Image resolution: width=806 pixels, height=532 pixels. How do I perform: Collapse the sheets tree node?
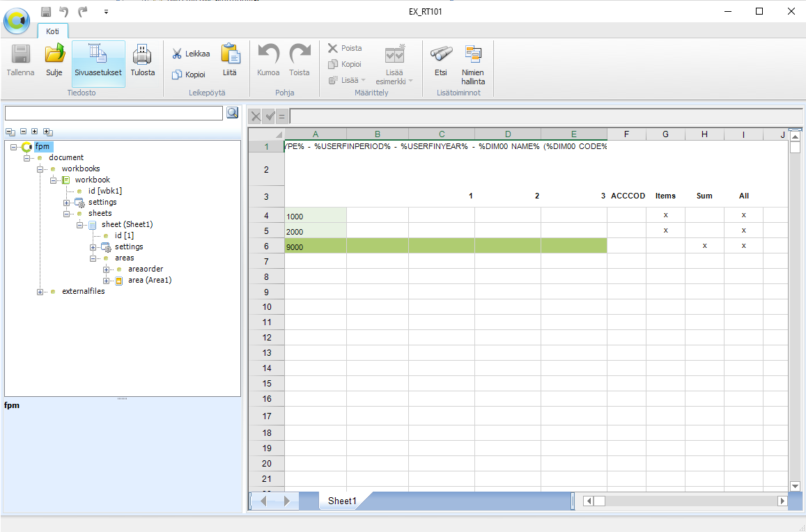(x=66, y=213)
